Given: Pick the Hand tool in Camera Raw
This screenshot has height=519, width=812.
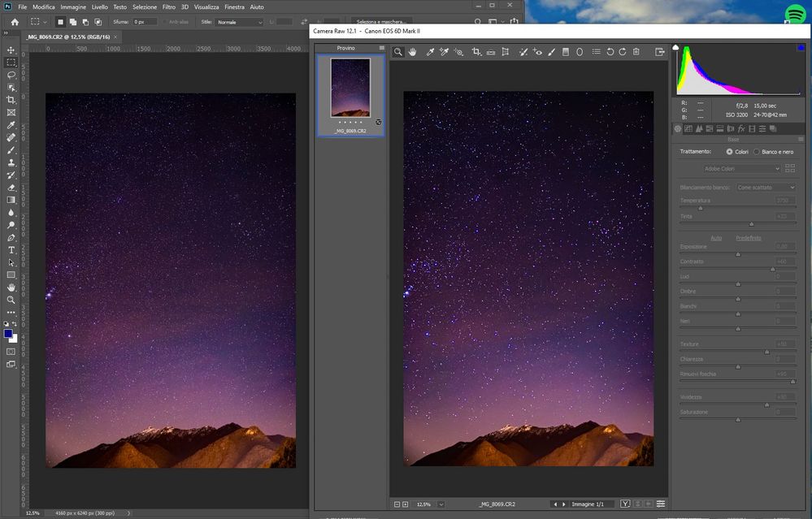Looking at the screenshot, I should (x=412, y=52).
